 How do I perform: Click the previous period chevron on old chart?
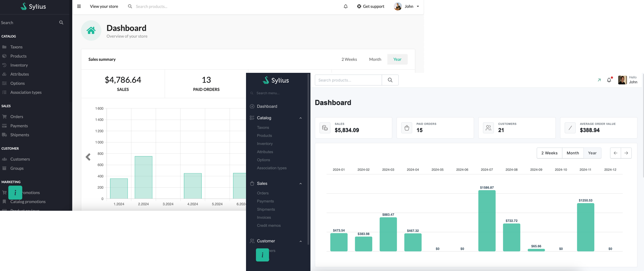tap(88, 157)
